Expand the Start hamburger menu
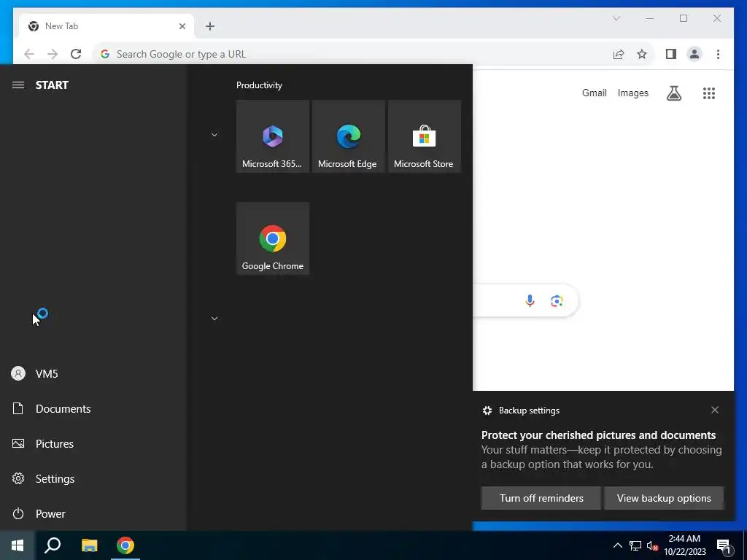Screen dimensions: 747x560 (18, 85)
